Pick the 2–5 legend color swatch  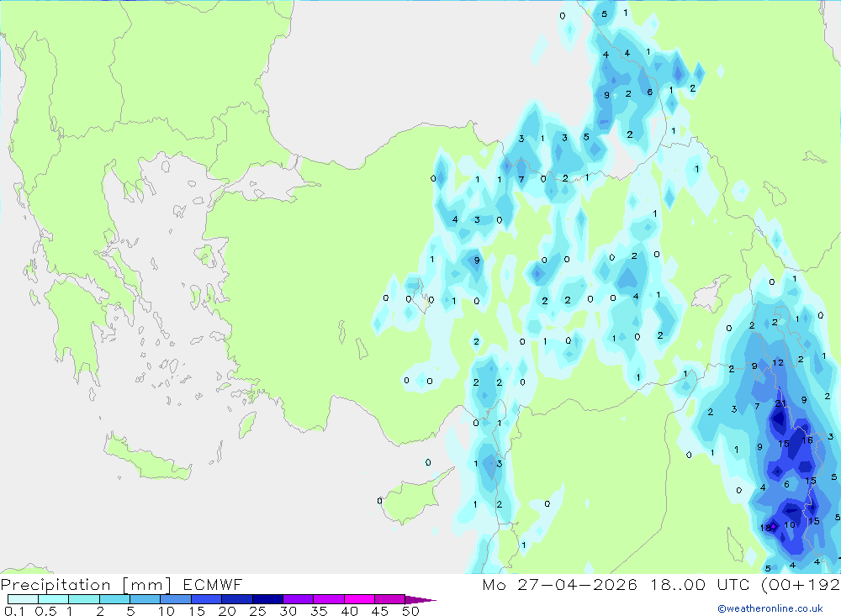114,599
